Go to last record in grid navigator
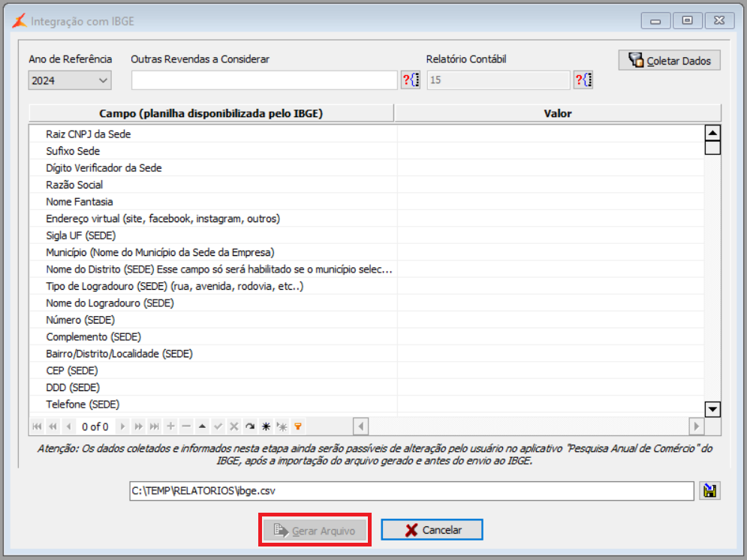Image resolution: width=747 pixels, height=560 pixels. click(155, 426)
